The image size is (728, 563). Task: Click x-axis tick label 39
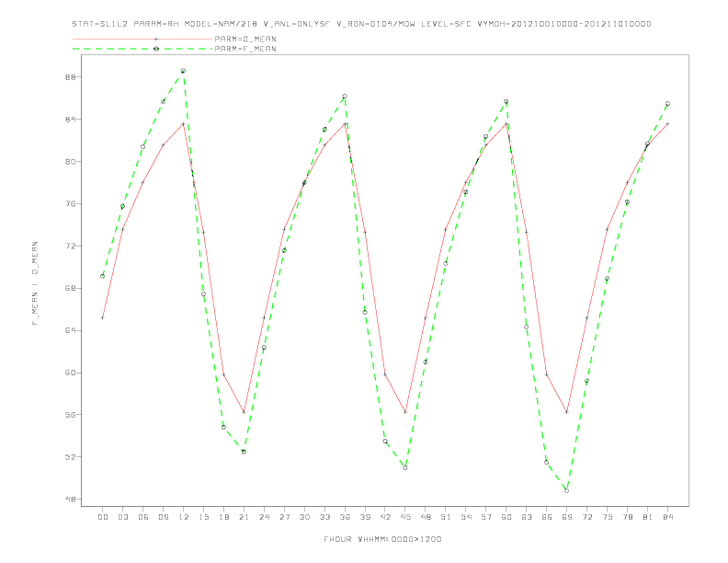coord(365,517)
